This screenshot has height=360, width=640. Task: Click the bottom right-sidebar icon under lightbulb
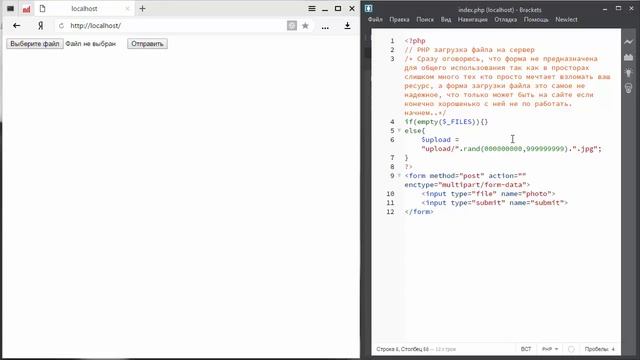pyautogui.click(x=629, y=88)
